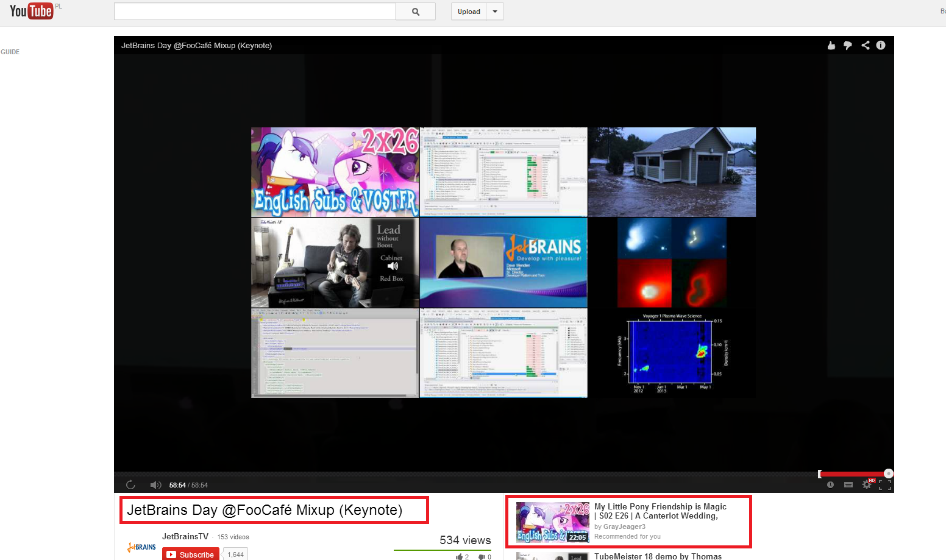Select the JetBrains Develop with pleasure thumbnail
Image resolution: width=946 pixels, height=560 pixels.
[503, 263]
